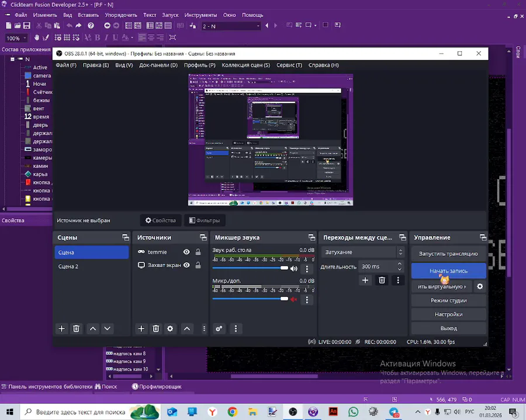
Task: Open text color dropdown arrow in Fusion toolbar
Action: [132, 37]
